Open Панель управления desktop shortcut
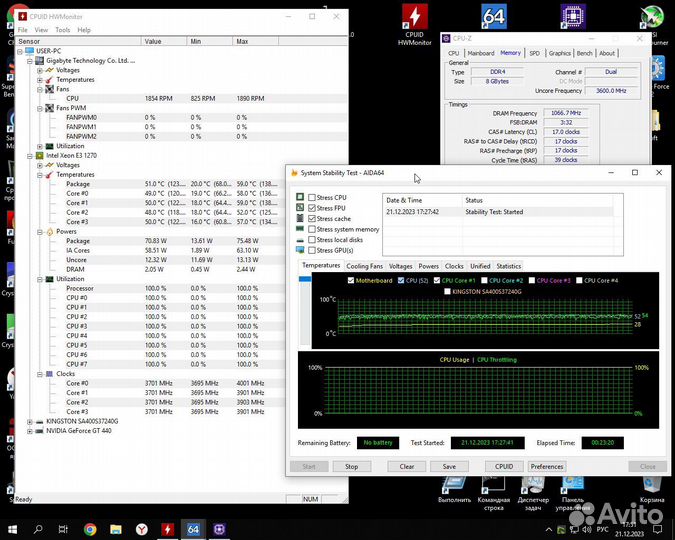 573,494
